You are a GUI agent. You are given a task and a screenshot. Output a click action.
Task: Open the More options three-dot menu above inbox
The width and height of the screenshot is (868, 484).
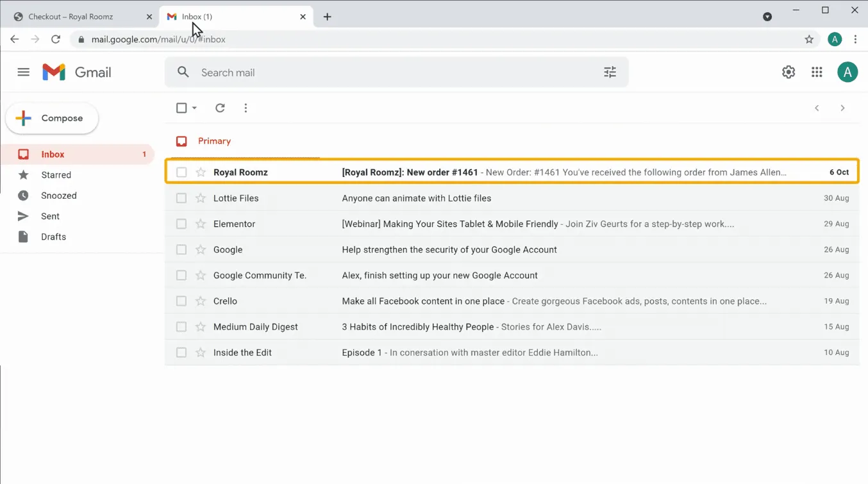click(x=246, y=108)
